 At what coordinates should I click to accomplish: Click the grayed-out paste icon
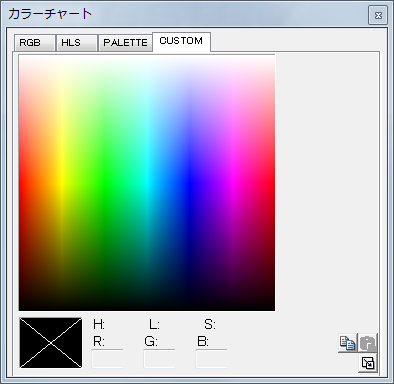pyautogui.click(x=368, y=343)
